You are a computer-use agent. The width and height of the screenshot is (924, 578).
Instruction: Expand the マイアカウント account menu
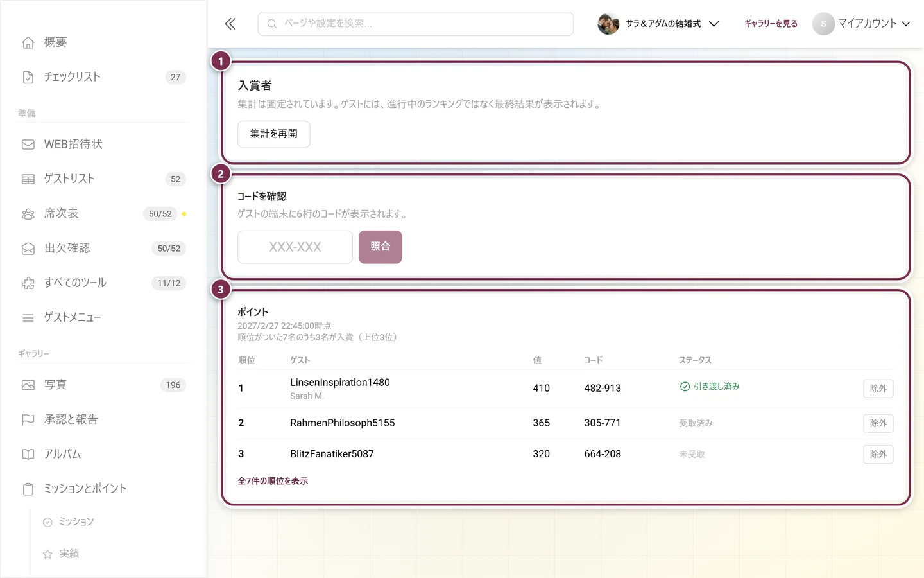click(861, 24)
